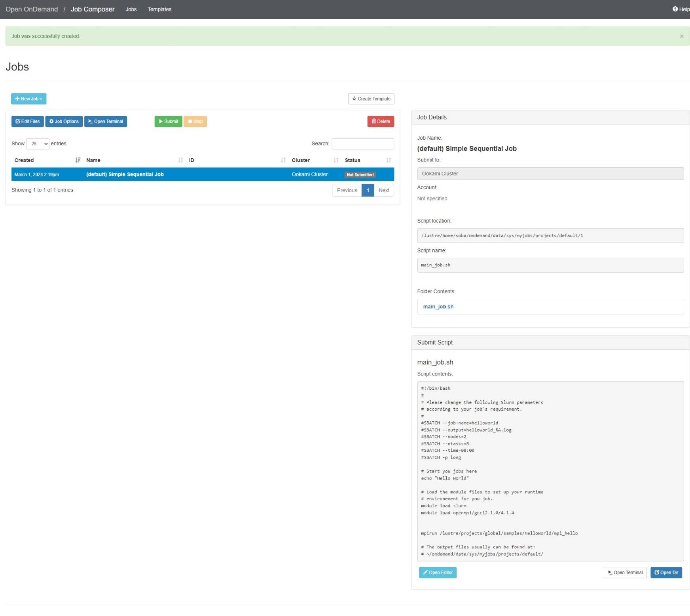The image size is (690, 616).
Task: Open Dir for the job folder
Action: point(665,572)
